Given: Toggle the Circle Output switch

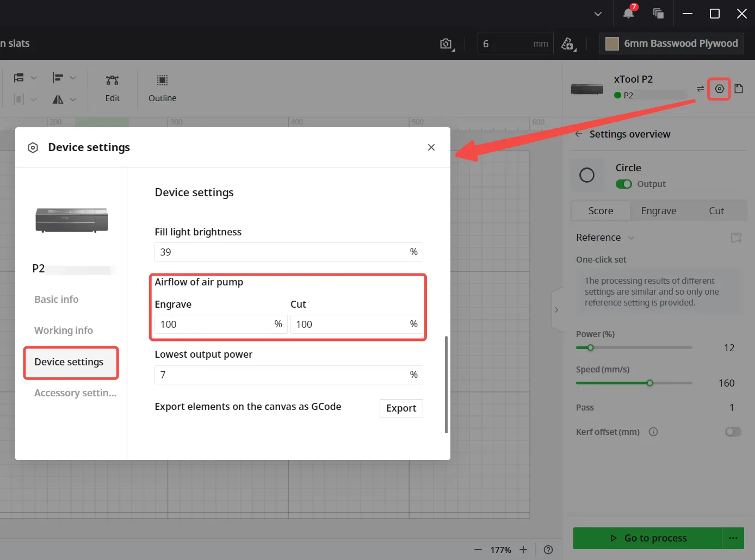Looking at the screenshot, I should tap(624, 184).
